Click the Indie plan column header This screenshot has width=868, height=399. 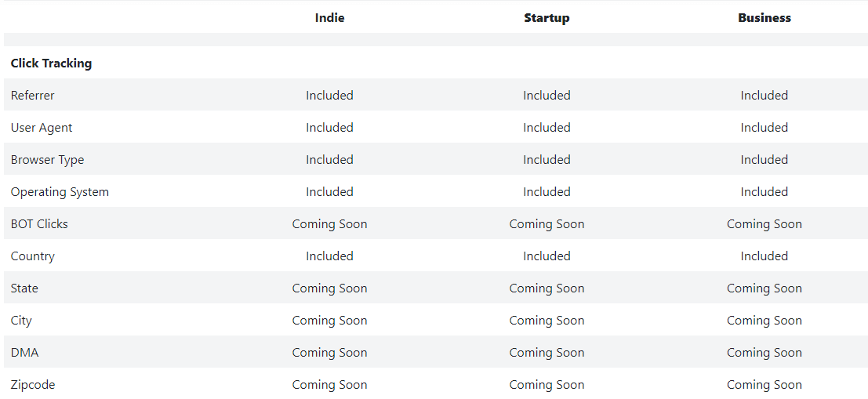(329, 18)
